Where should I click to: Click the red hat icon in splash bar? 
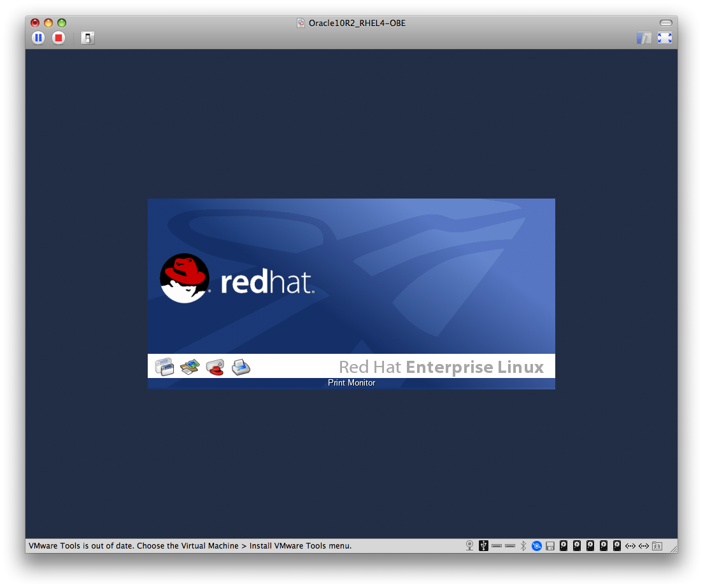(215, 367)
